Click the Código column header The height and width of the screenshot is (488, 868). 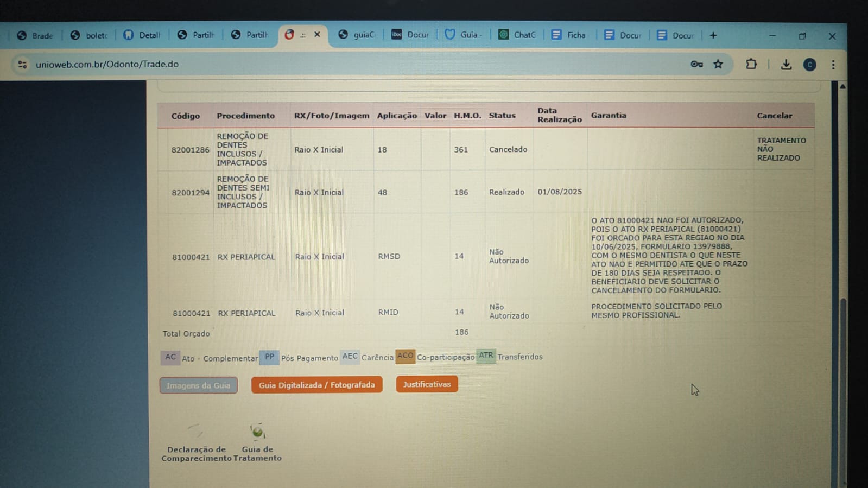(186, 116)
